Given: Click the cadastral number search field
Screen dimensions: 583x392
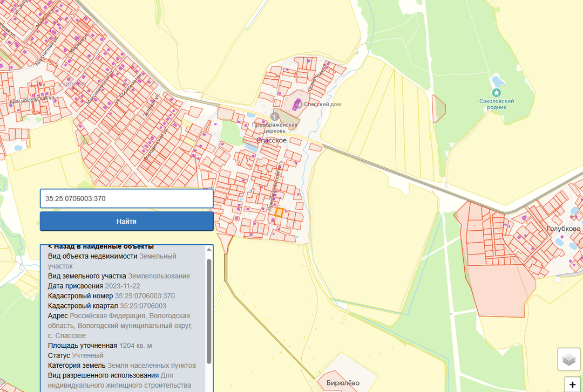Looking at the screenshot, I should pos(126,198).
